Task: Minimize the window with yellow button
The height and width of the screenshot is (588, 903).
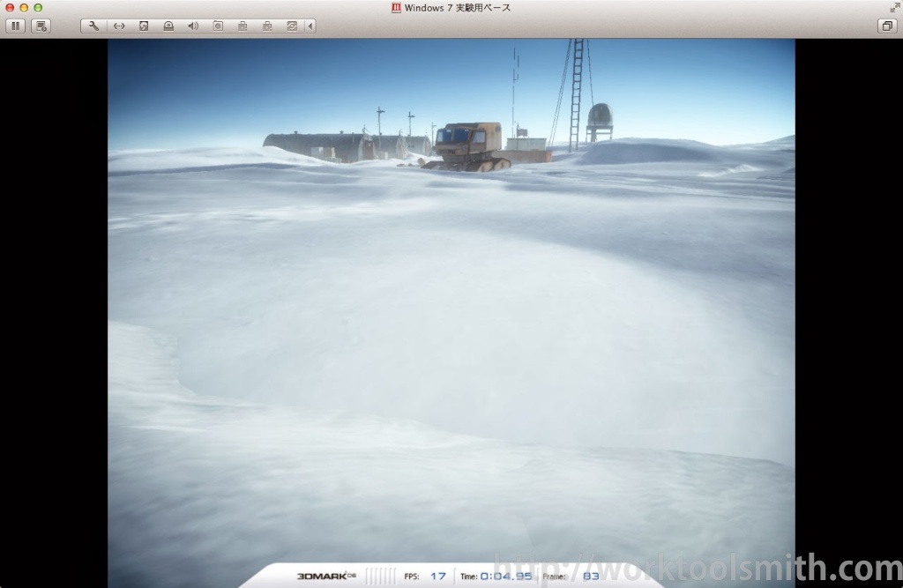Action: (x=24, y=7)
